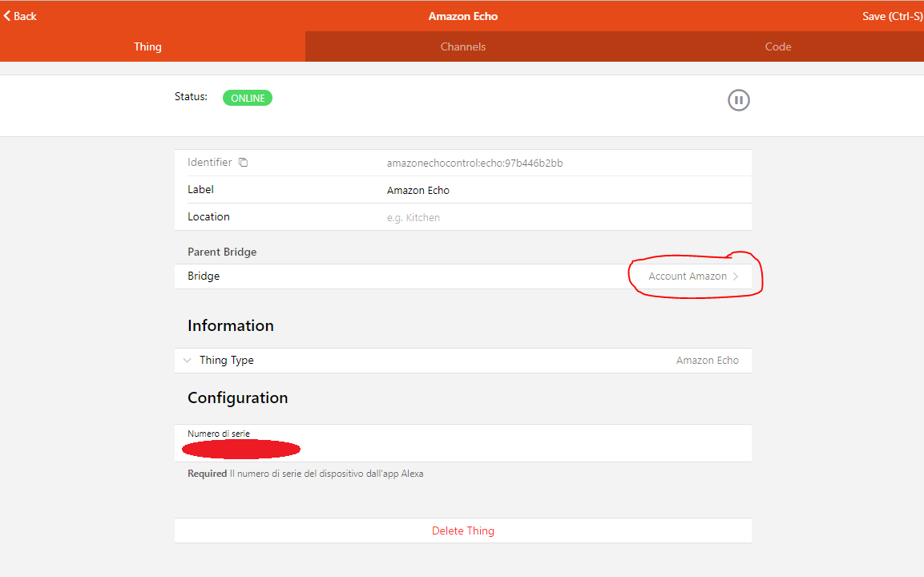Click the Amazon Echo page title

coord(462,16)
